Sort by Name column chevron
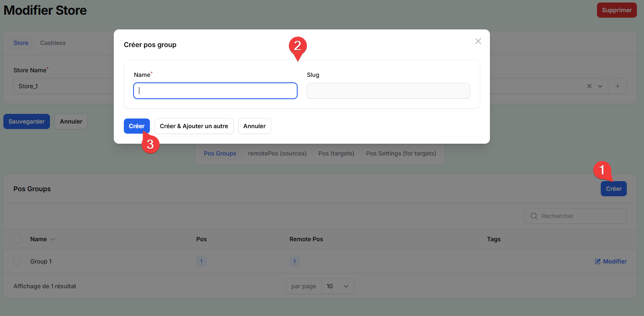This screenshot has height=316, width=644. tap(53, 240)
